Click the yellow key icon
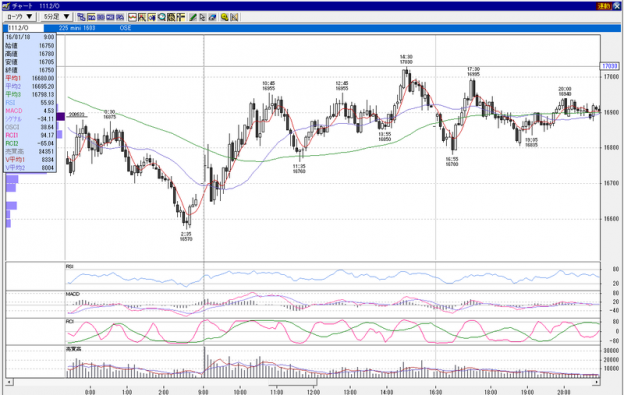 224,17
